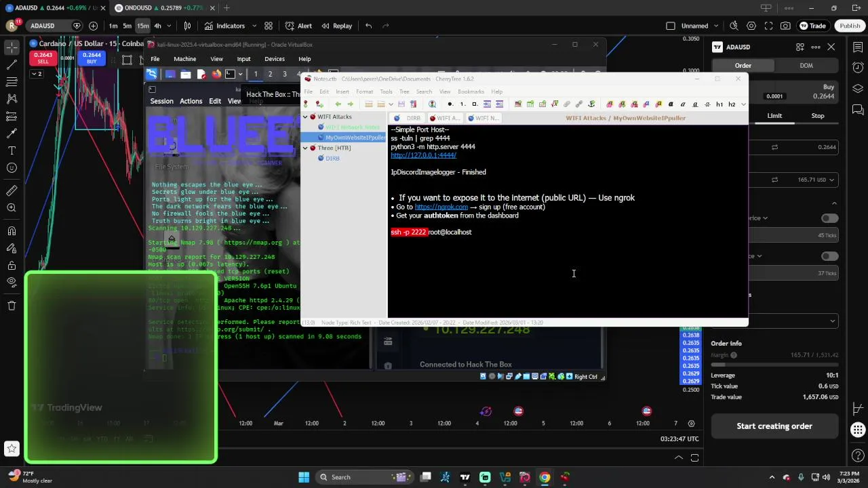Viewport: 868px width, 488px height.
Task: Open watchlist panel icon on right sidebar
Action: coord(858,47)
